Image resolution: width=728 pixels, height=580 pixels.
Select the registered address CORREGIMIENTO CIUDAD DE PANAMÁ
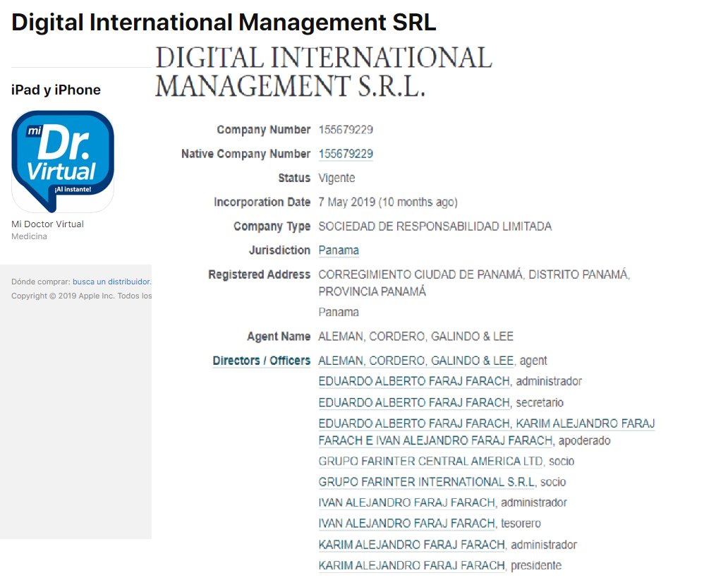pos(474,283)
